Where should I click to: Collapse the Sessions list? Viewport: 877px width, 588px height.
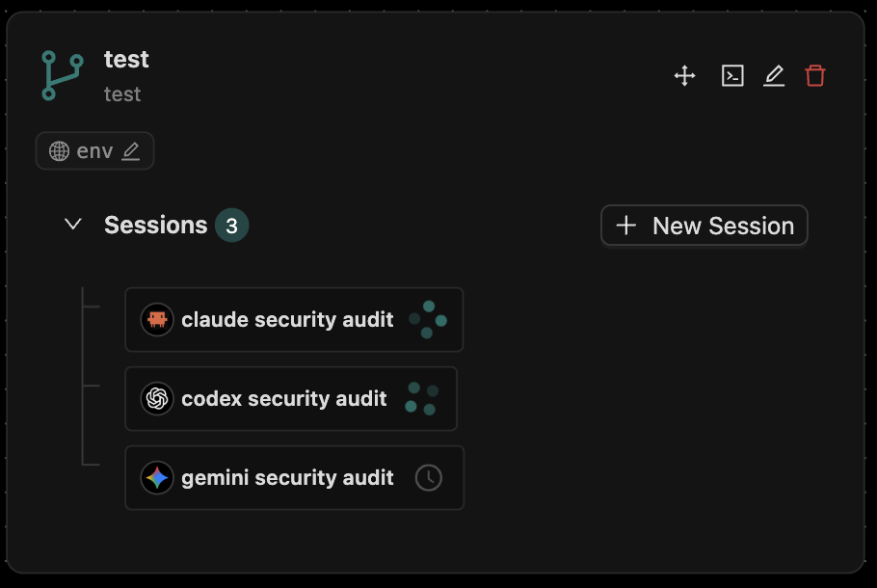coord(72,224)
